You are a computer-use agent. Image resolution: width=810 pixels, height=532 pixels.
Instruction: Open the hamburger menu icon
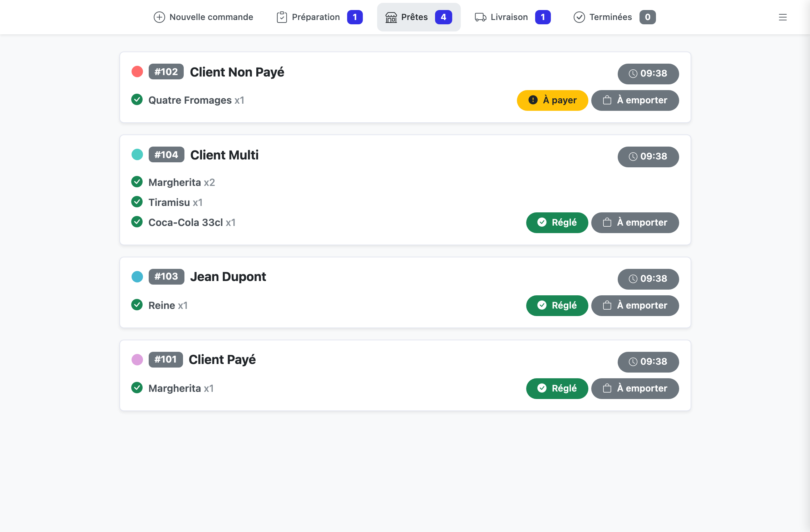(783, 17)
